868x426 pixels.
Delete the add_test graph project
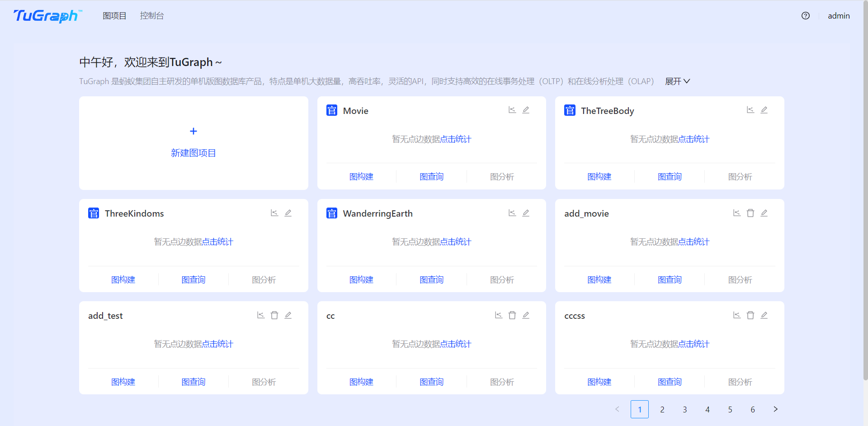[x=274, y=315]
